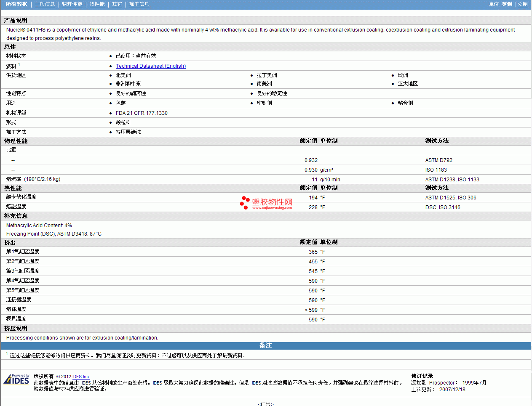Click the 产品说明 section header
532x406 pixels.
16,20
